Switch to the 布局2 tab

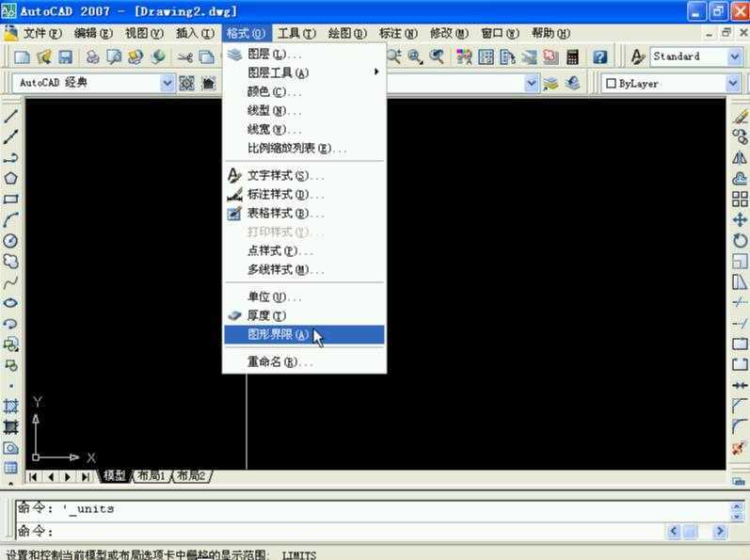click(191, 476)
